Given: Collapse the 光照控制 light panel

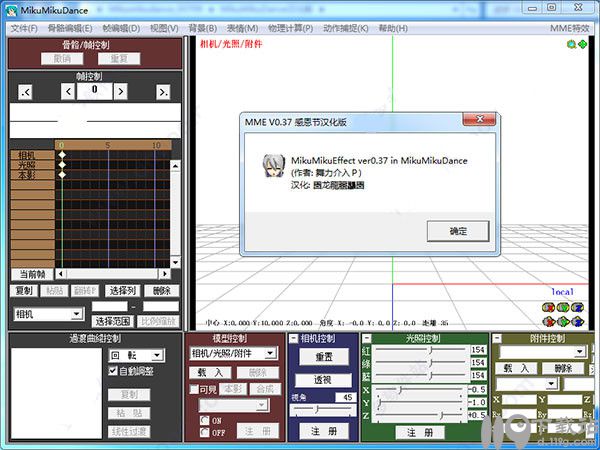Looking at the screenshot, I should [367, 338].
